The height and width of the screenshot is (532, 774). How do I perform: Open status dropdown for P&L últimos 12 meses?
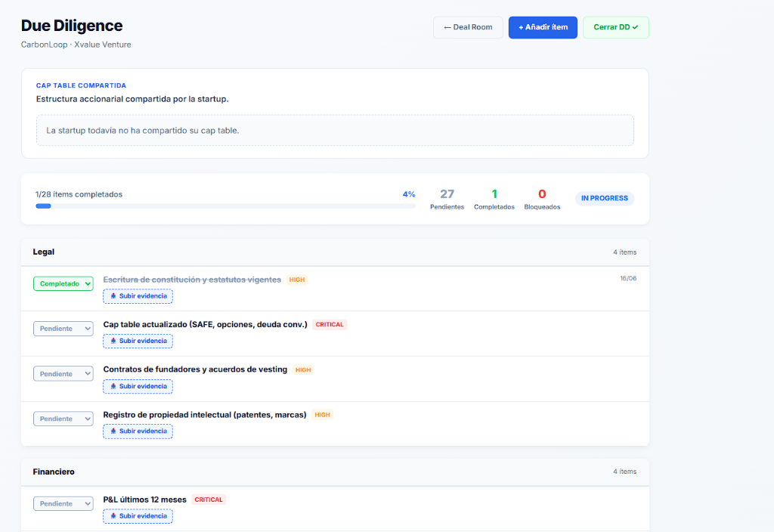(63, 504)
